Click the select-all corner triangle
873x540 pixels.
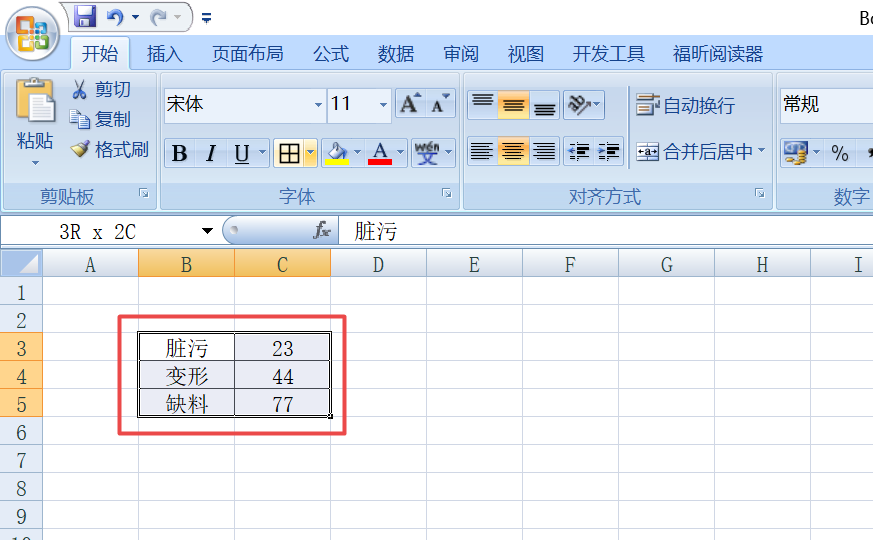point(21,263)
